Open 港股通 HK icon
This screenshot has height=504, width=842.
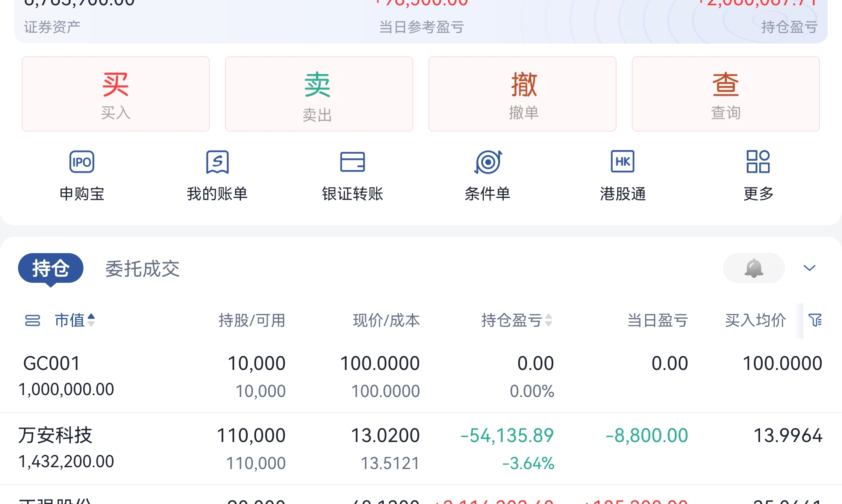click(622, 162)
